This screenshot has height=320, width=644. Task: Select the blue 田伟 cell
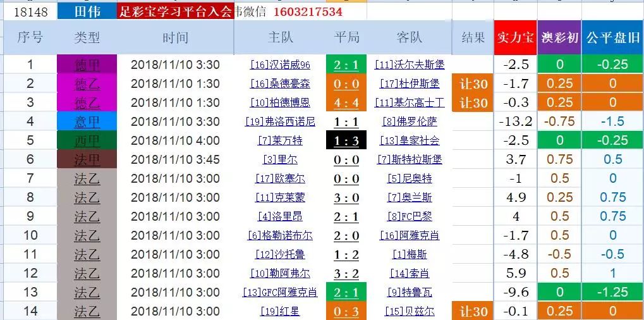(87, 11)
